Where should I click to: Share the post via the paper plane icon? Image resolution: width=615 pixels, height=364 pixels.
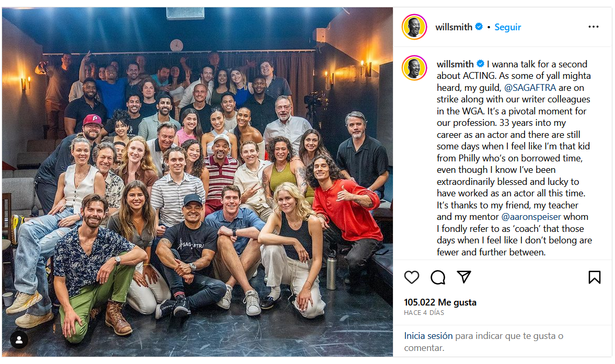tap(464, 277)
